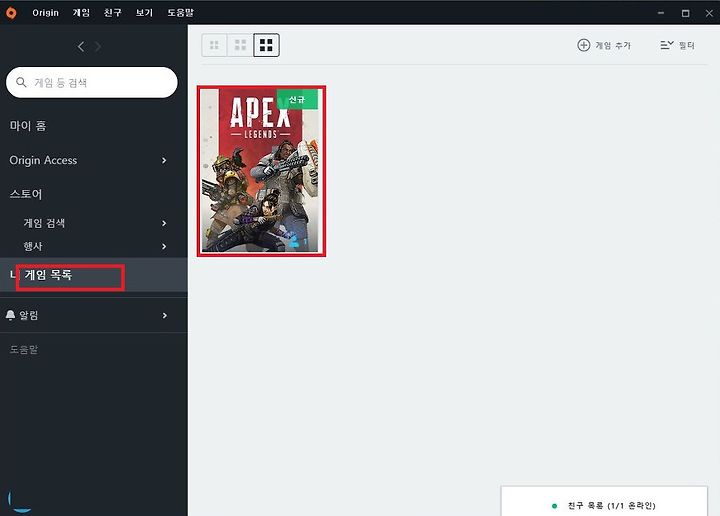720x516 pixels.
Task: Minimize the Origin window
Action: point(661,13)
